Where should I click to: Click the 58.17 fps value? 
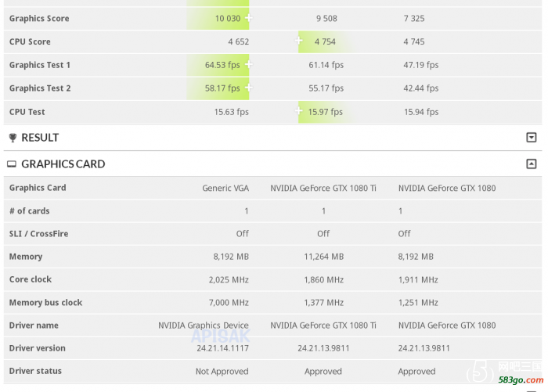pyautogui.click(x=222, y=88)
